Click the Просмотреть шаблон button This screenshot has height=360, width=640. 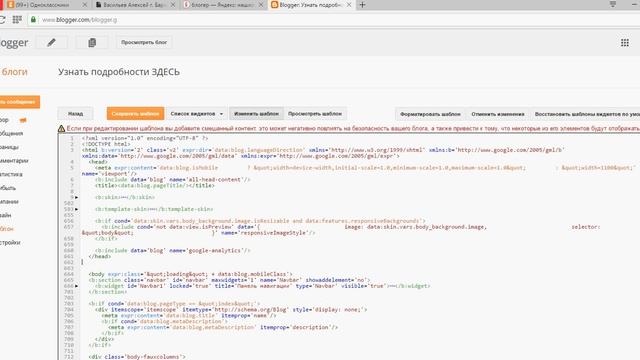point(315,113)
